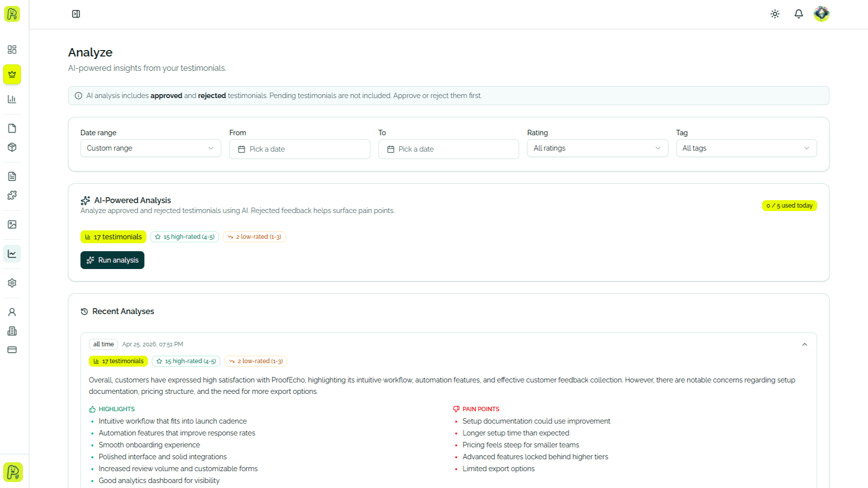Click the 17 testimonials badge above Run analysis
This screenshot has height=488, width=868.
[x=113, y=237]
